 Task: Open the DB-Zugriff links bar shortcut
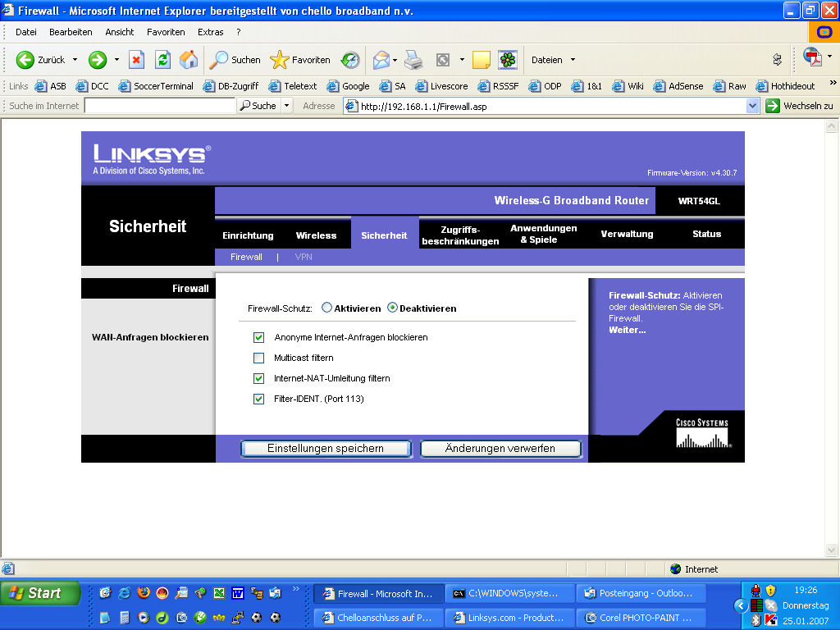pos(231,85)
